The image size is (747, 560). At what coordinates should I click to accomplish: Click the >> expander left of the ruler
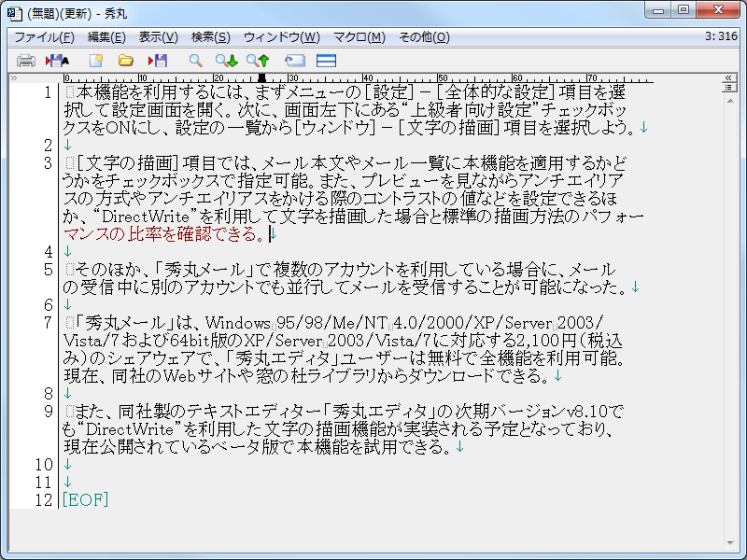pyautogui.click(x=14, y=77)
